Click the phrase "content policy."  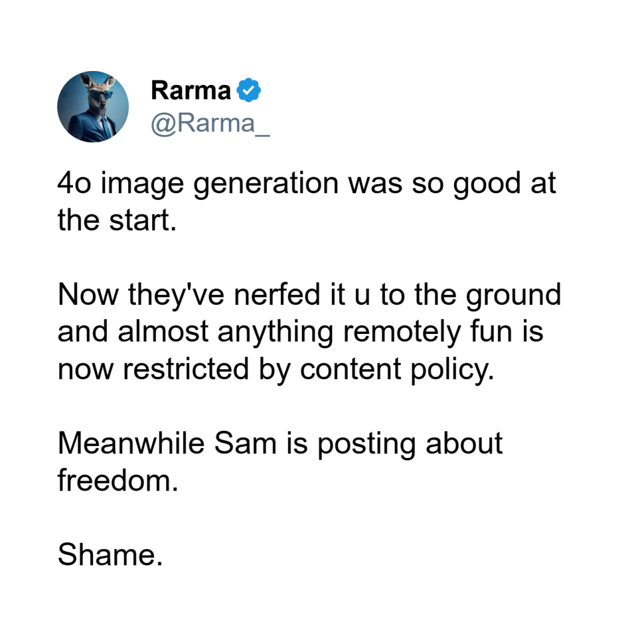coord(394,369)
